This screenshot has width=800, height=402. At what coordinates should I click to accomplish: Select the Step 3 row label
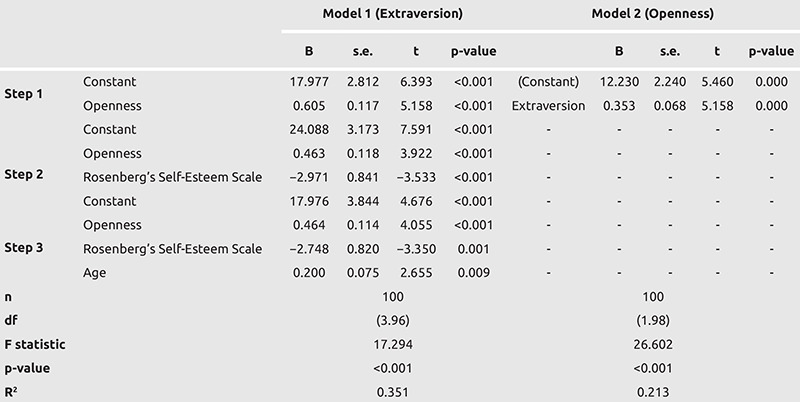point(24,248)
